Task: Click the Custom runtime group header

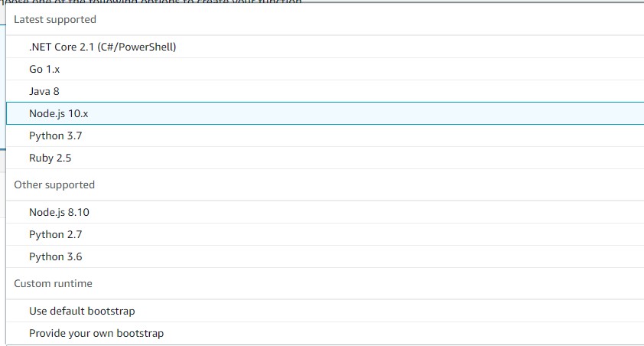Action: tap(53, 283)
